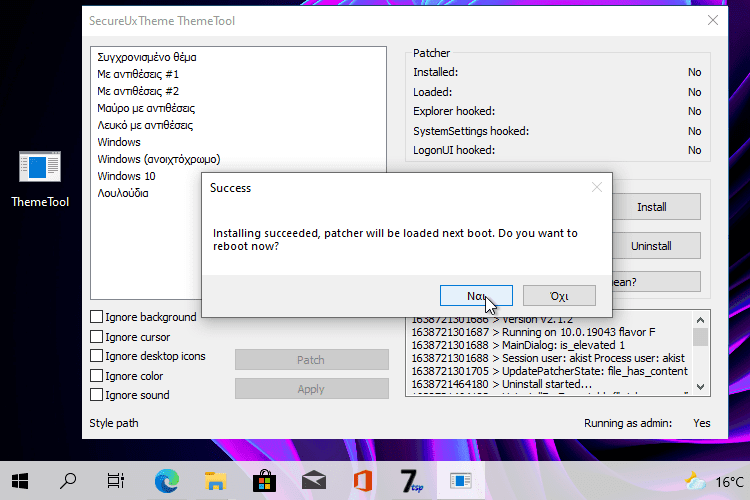
Task: Select theme Με αντιθέσεις #1
Action: pos(138,74)
